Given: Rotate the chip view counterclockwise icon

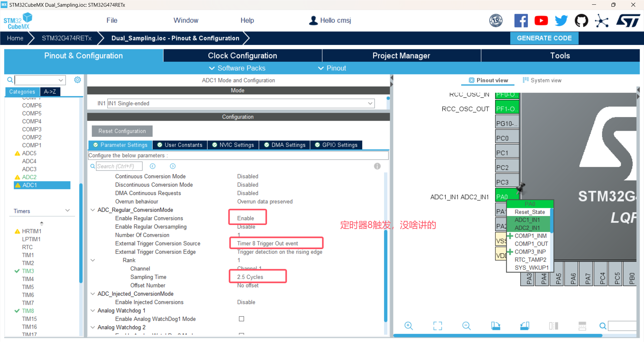Looking at the screenshot, I should pyautogui.click(x=525, y=326).
